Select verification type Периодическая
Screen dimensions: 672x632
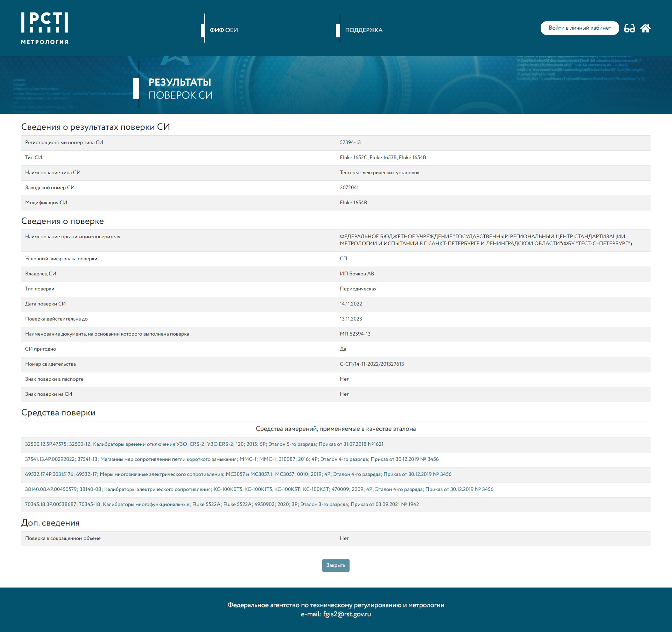[x=358, y=289]
